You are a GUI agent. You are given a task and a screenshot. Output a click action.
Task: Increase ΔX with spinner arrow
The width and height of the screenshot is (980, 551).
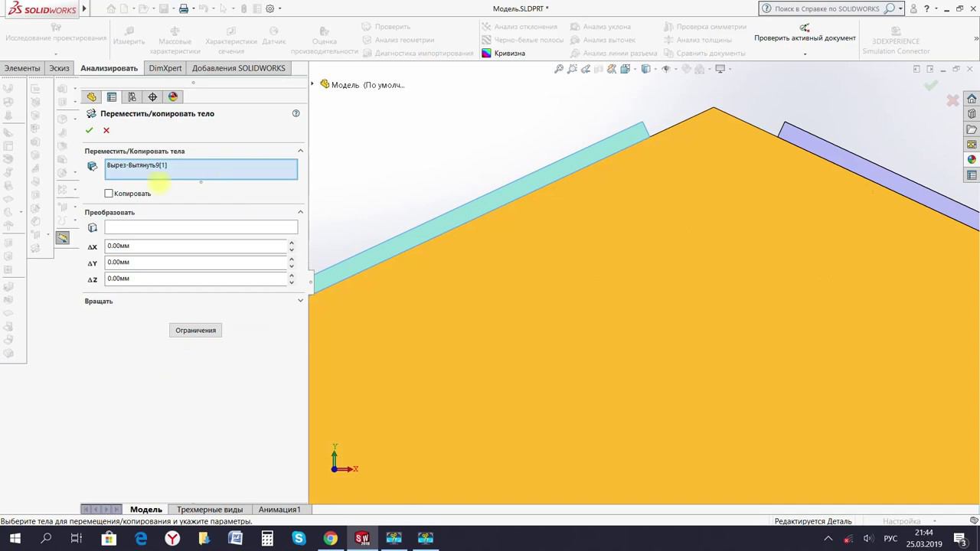click(292, 243)
